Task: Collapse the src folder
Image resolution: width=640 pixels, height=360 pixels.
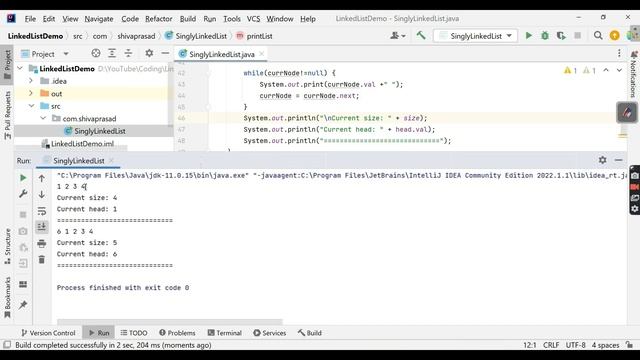Action: coord(31,106)
